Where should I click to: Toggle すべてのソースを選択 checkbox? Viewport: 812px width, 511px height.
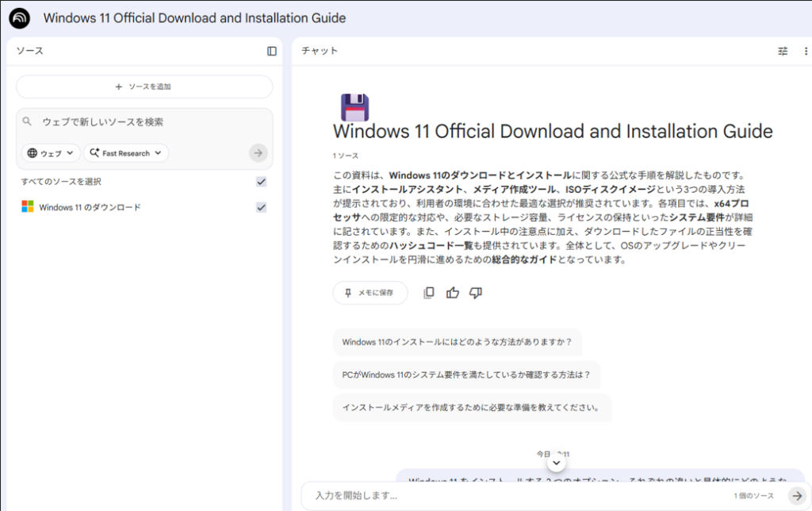pos(262,182)
